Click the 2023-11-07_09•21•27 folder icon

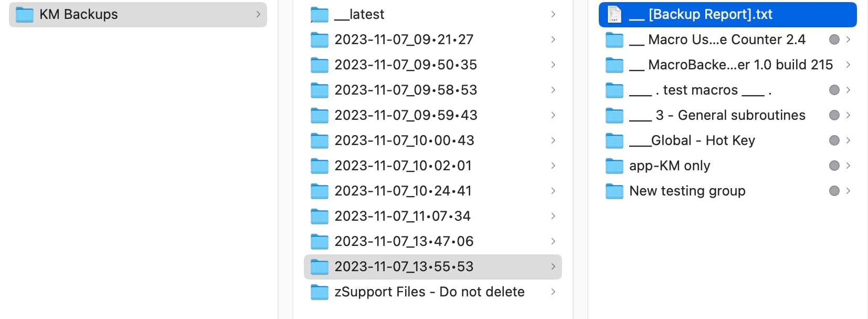tap(320, 40)
